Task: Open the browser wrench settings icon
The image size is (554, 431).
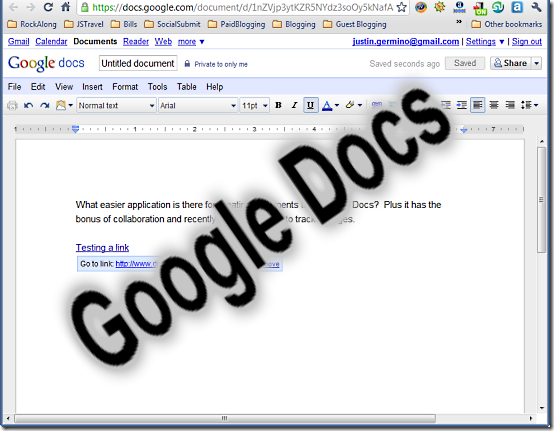Action: pyautogui.click(x=536, y=7)
